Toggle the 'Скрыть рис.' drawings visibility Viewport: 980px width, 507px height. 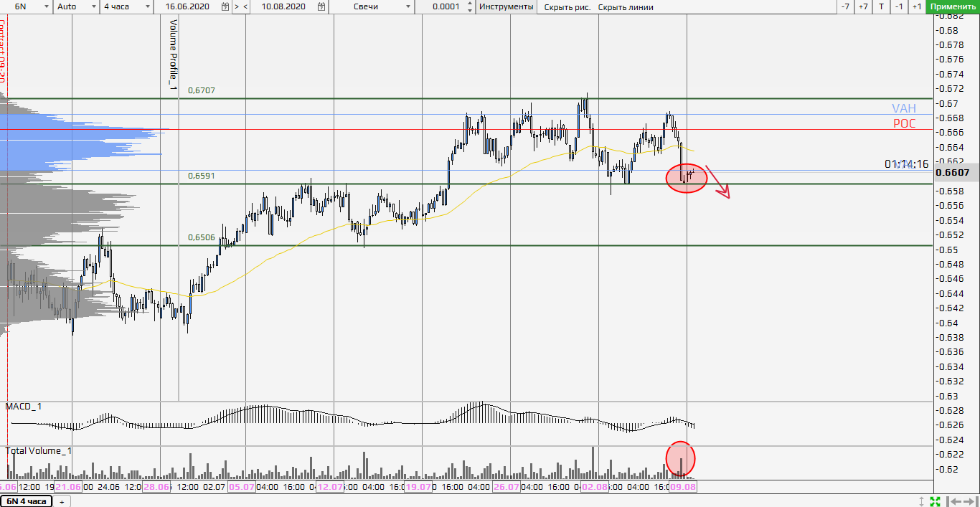[x=567, y=7]
